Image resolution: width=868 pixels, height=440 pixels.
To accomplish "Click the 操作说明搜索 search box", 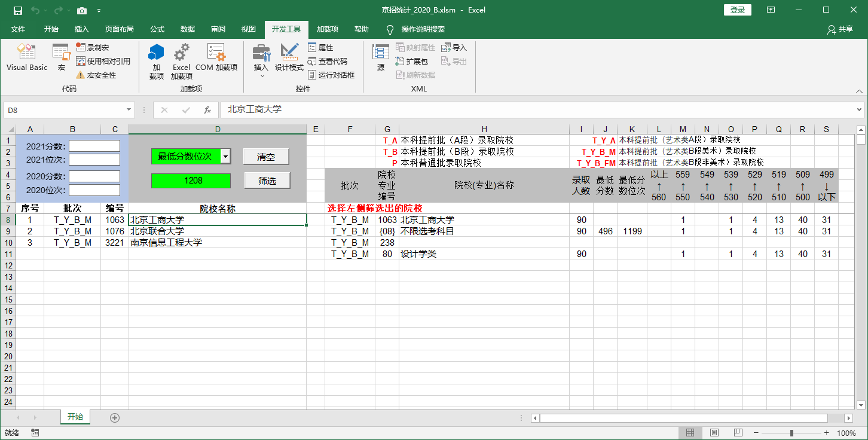I will tap(423, 29).
